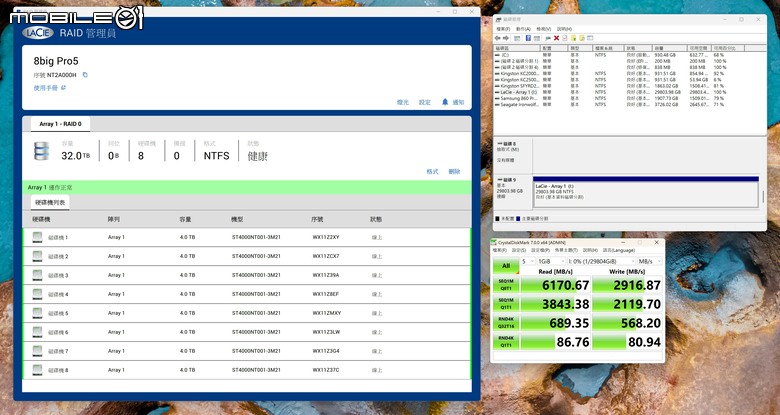Click the connect/refresh icon in Disk Management toolbar
780x415 pixels.
[x=548, y=38]
